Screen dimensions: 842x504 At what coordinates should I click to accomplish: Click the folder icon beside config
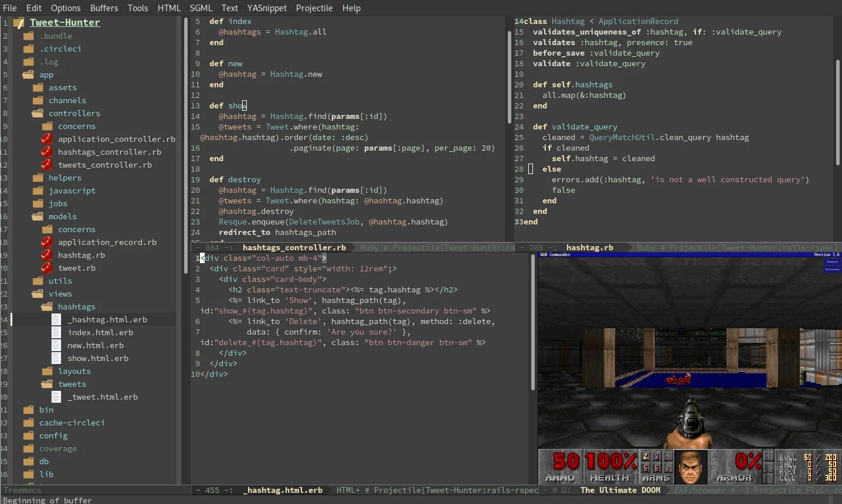click(28, 435)
